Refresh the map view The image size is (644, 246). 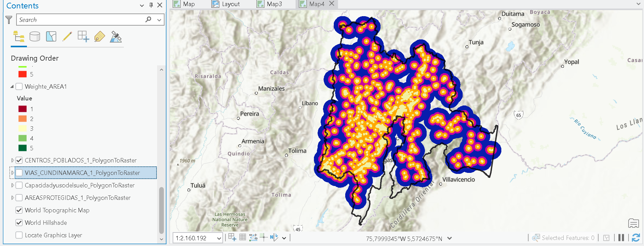tap(636, 238)
